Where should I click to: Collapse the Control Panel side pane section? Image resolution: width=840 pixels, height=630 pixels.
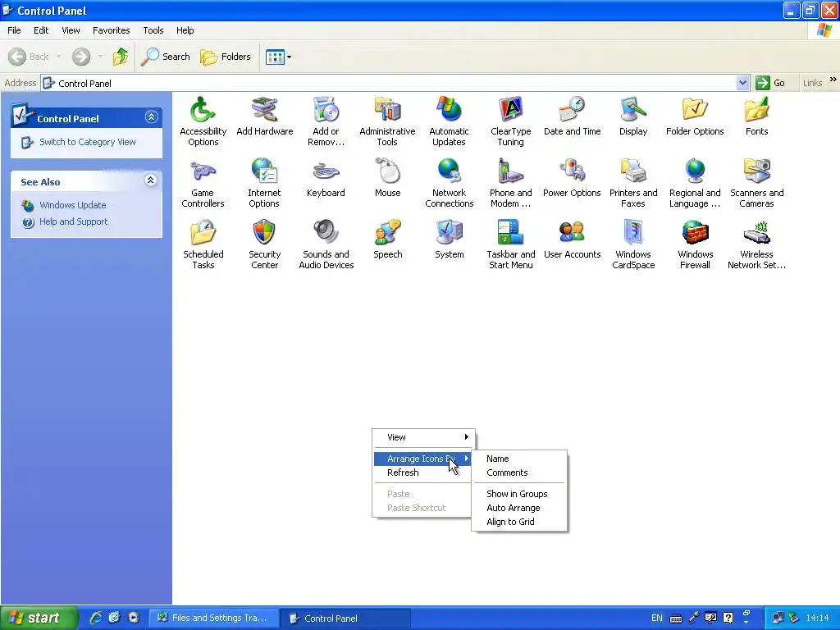[151, 116]
